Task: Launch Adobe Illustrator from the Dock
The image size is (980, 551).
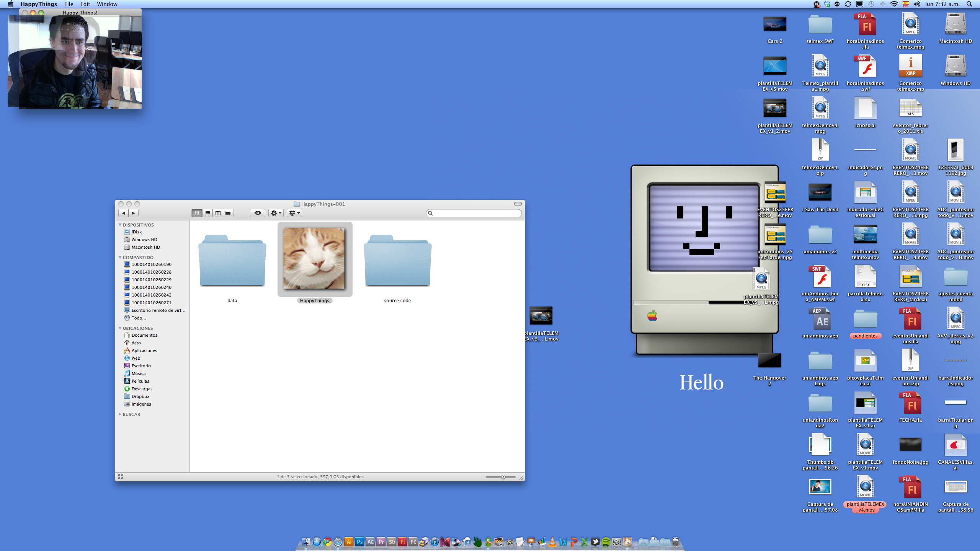Action: tap(349, 542)
